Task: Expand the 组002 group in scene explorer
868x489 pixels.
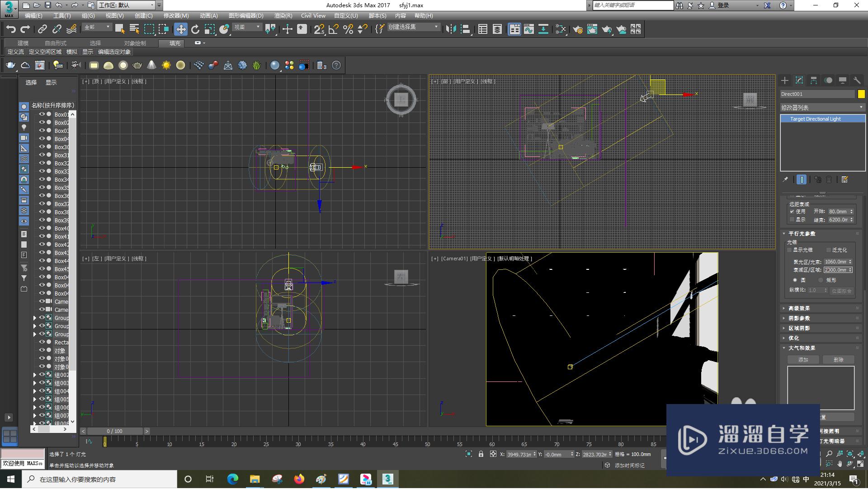Action: click(35, 375)
